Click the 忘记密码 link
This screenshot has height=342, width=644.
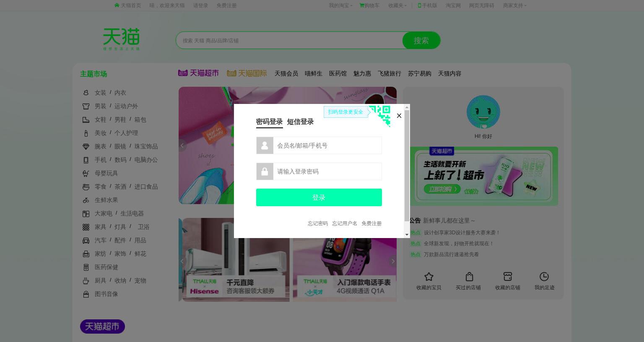pyautogui.click(x=318, y=223)
